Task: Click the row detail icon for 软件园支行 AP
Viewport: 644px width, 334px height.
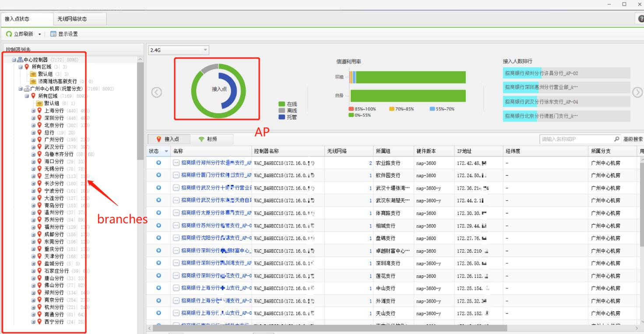Action: [x=176, y=175]
